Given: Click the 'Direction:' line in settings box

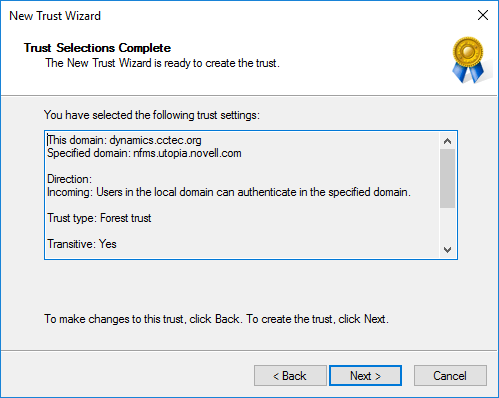Looking at the screenshot, I should click(69, 179).
